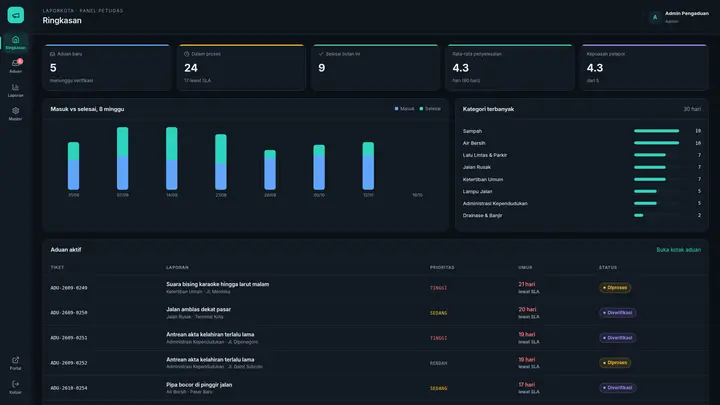Click the bar for week 28/09

(270, 170)
